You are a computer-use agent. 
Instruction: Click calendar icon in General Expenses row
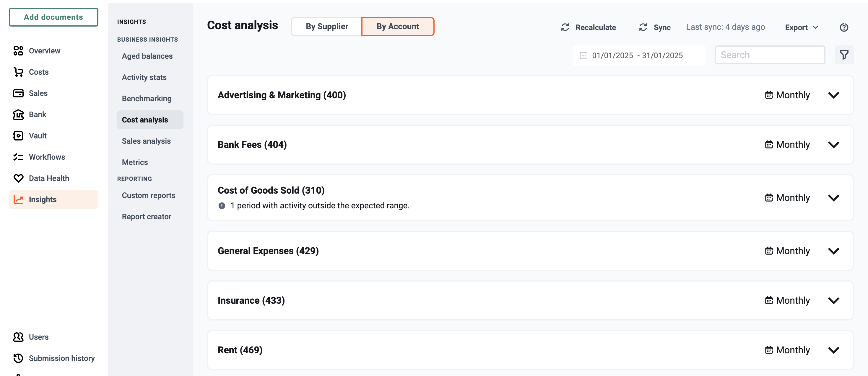pos(769,251)
